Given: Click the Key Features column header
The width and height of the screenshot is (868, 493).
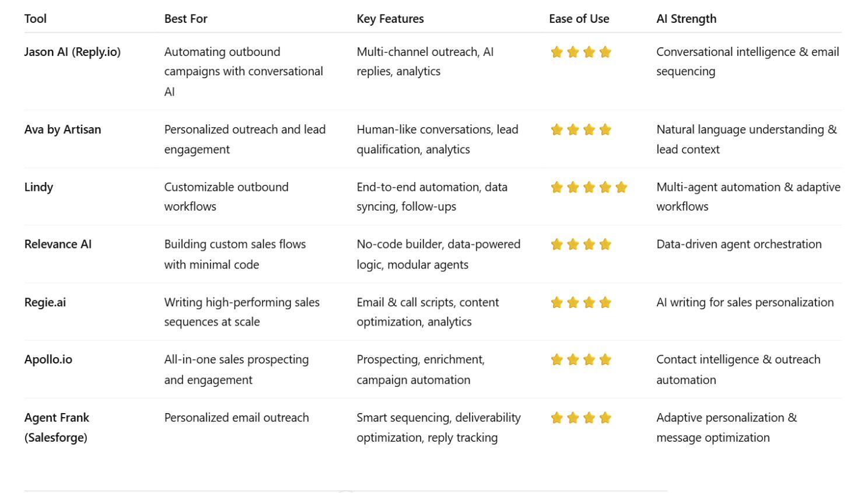Looking at the screenshot, I should coord(390,19).
